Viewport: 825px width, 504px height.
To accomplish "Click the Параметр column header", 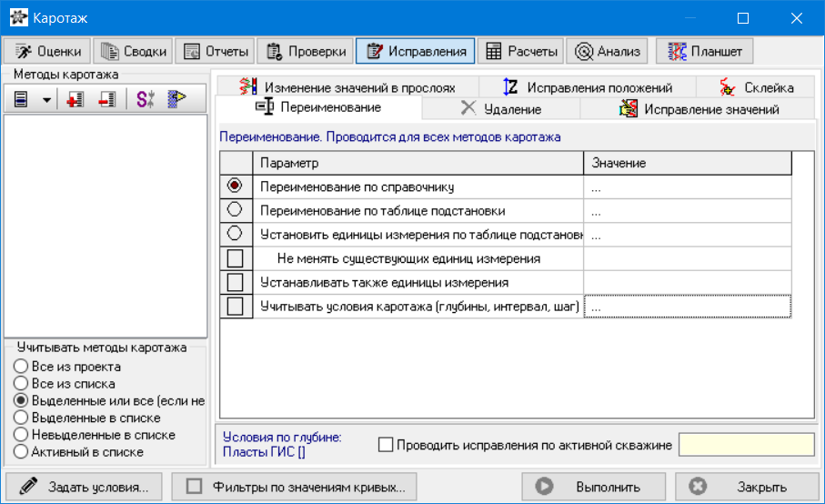I will (x=418, y=163).
